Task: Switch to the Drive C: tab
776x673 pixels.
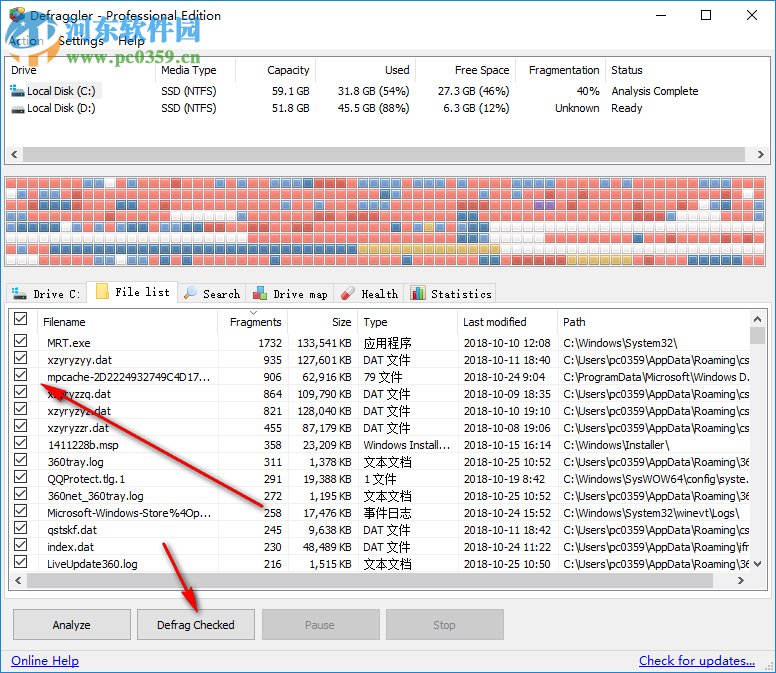Action: 47,293
